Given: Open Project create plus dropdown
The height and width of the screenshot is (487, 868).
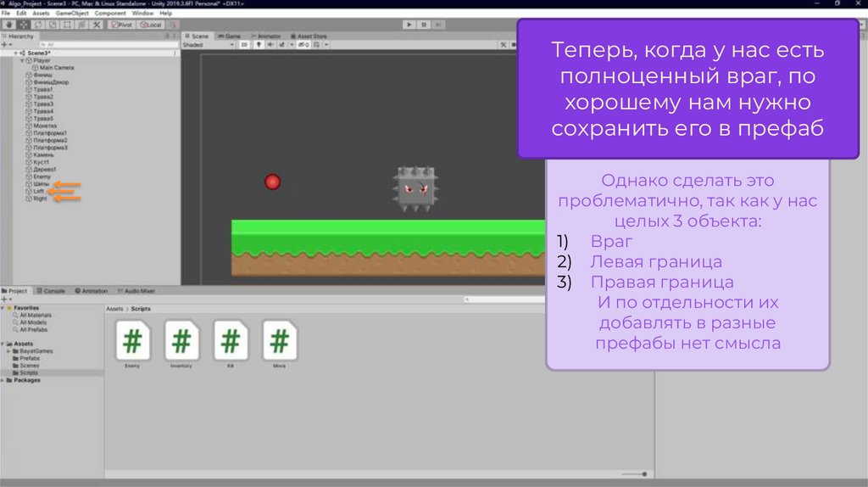Looking at the screenshot, I should 6,299.
